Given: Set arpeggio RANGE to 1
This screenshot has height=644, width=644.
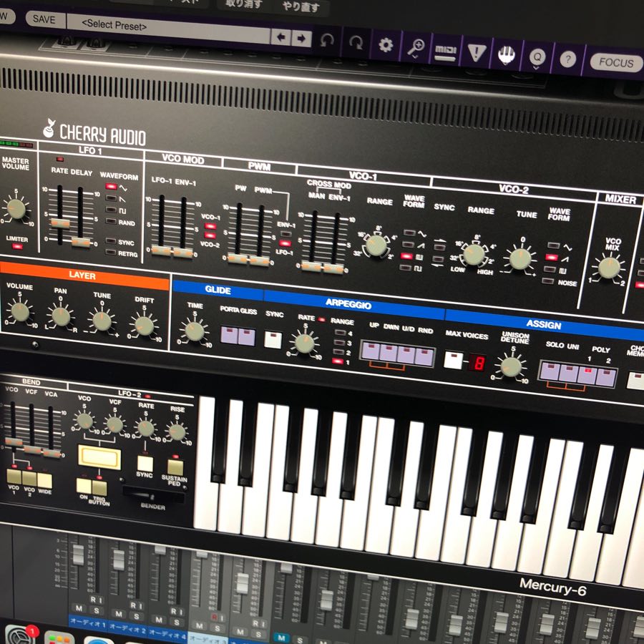Looking at the screenshot, I should click(338, 361).
